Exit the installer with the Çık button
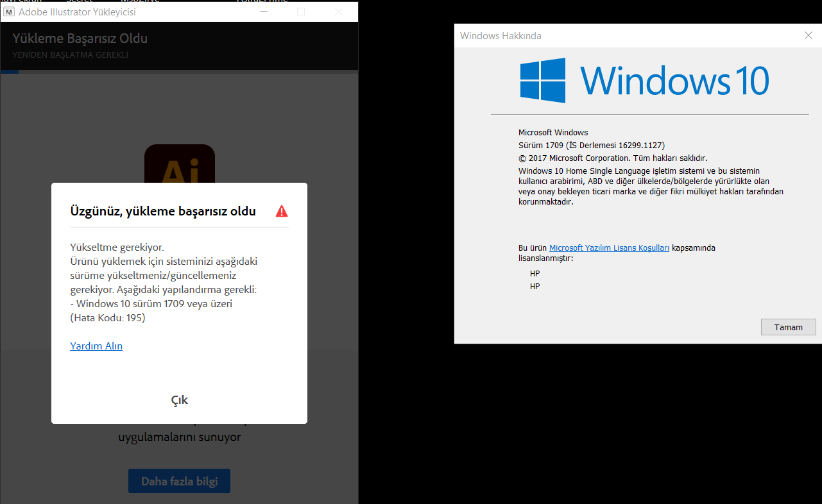This screenshot has height=504, width=822. 180,400
